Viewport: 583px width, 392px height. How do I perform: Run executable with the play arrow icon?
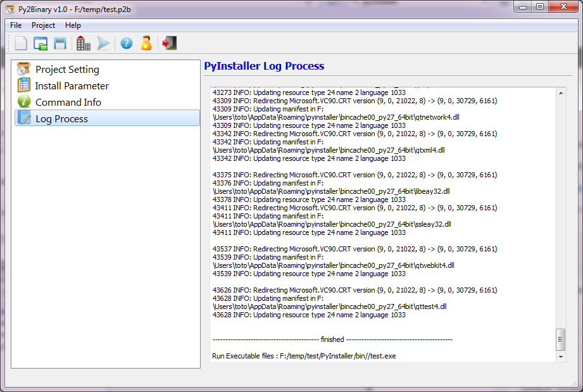(x=103, y=44)
